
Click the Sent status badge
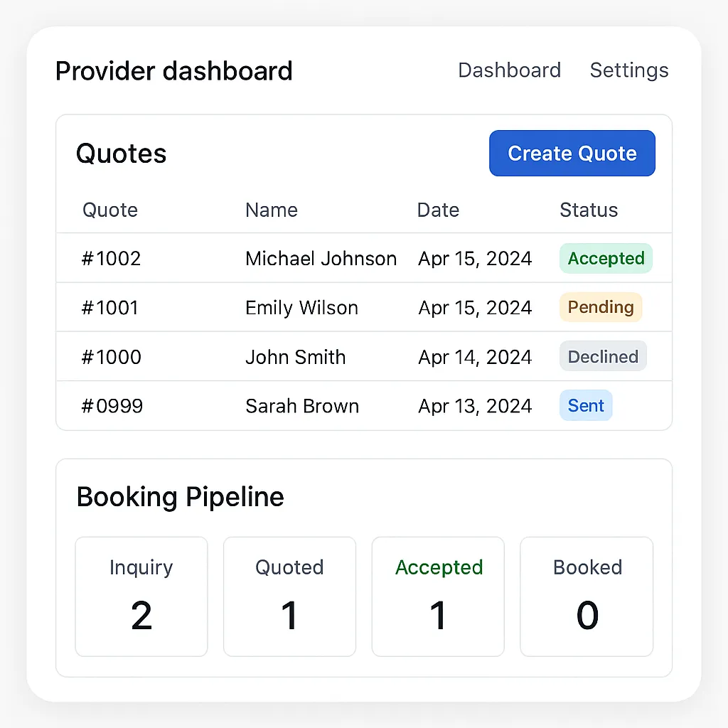[x=586, y=405]
